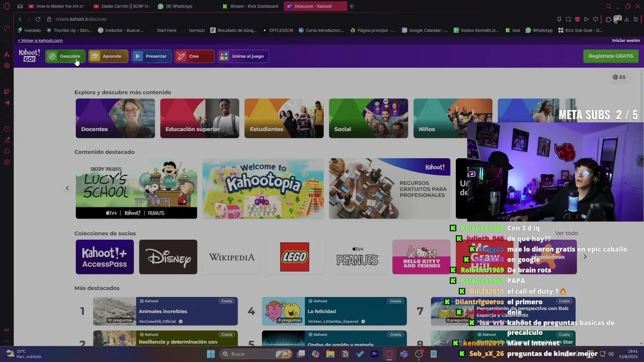Open File Explorer from the taskbar
This screenshot has height=362, width=644.
(330, 354)
